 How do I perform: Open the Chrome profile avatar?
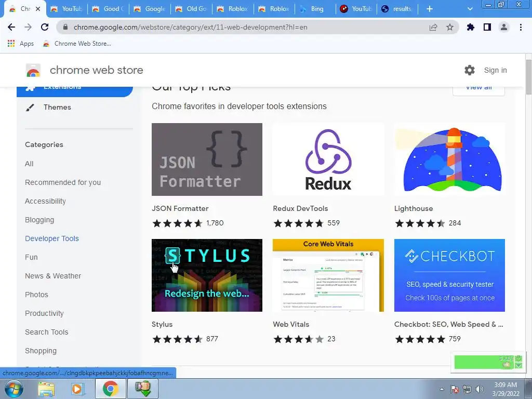click(504, 27)
